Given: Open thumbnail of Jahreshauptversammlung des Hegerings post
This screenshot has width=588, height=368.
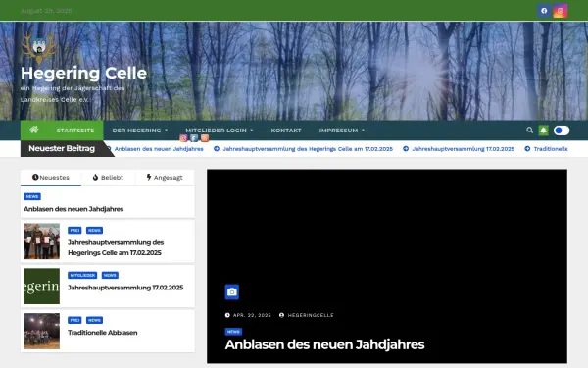Looking at the screenshot, I should point(41,241).
